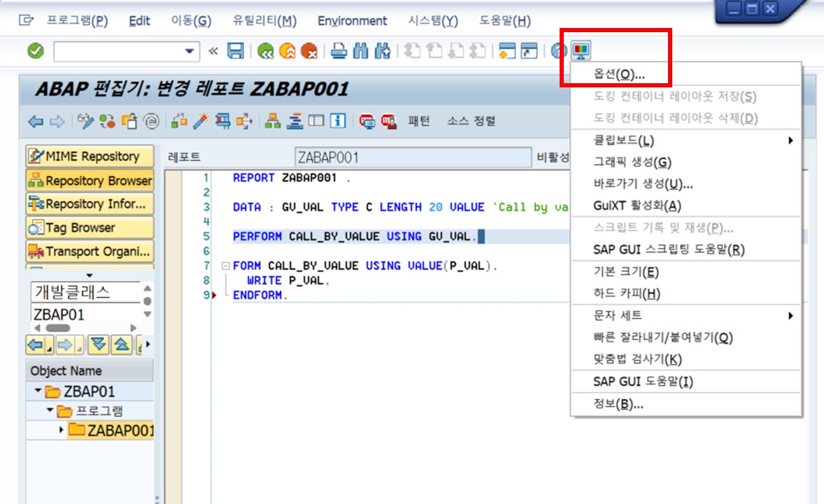Click the Where-Used List icon
The height and width of the screenshot is (504, 824).
244,121
